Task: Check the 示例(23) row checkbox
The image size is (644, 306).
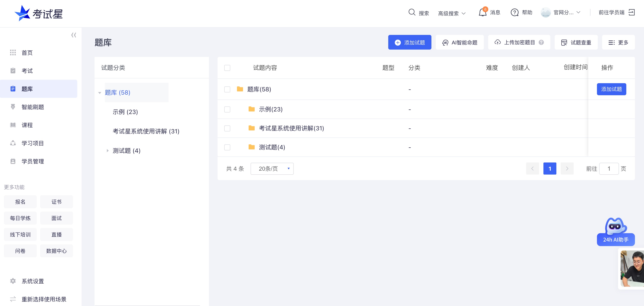Action: coord(227,109)
